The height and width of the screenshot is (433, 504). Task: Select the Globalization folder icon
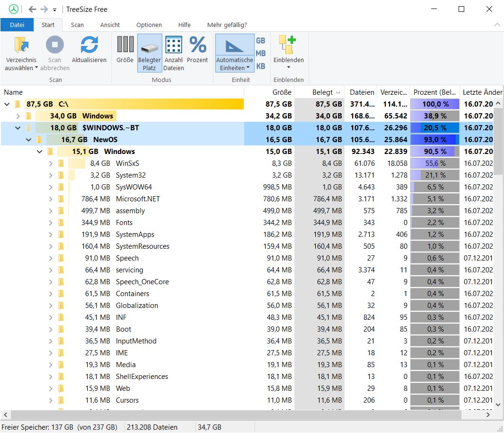(61, 306)
